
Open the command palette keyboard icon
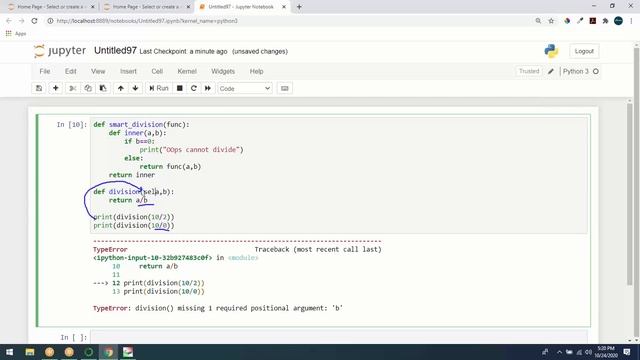click(284, 88)
